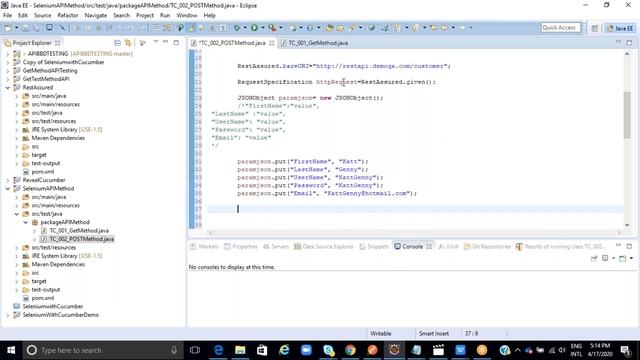Open the Source menu
The width and height of the screenshot is (640, 360).
coord(42,16)
